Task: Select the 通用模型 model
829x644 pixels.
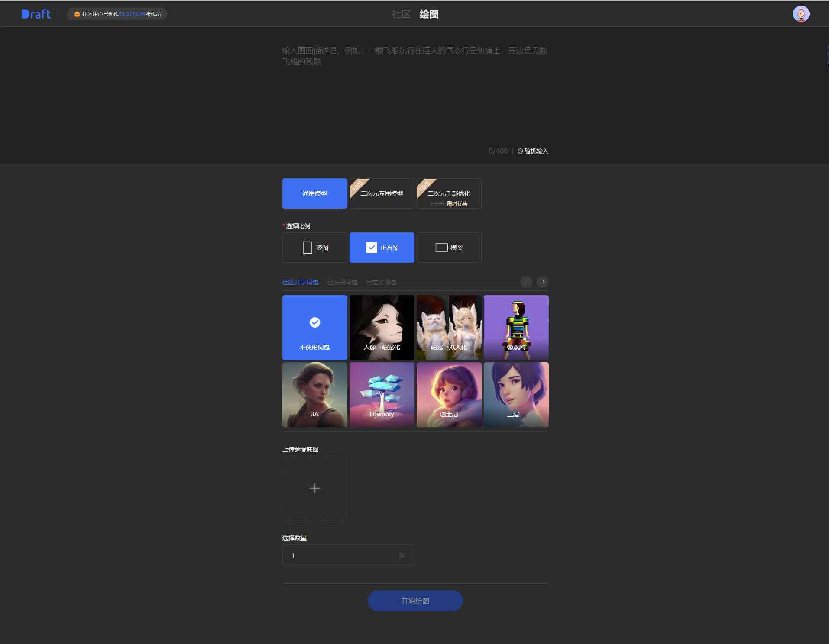Action: (315, 193)
